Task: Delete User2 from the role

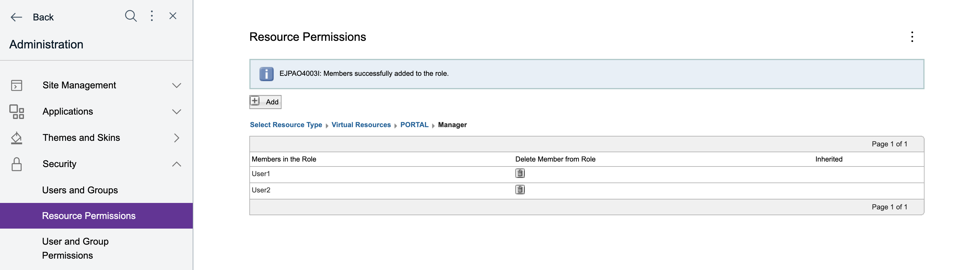Action: coord(520,190)
